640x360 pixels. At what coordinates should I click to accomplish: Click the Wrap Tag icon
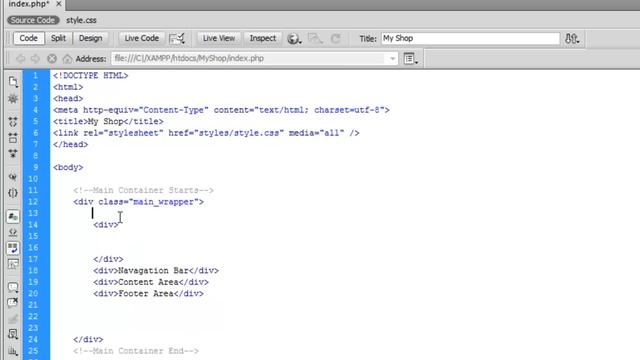[13, 319]
